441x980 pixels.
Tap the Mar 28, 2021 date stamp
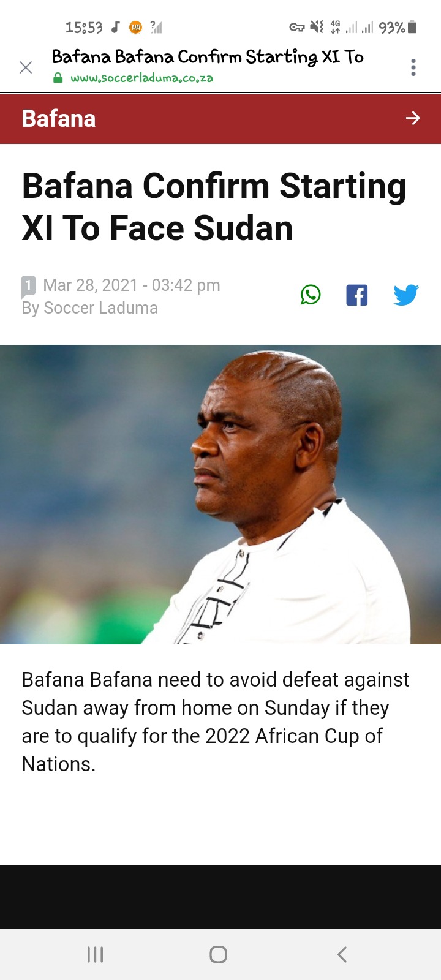point(132,285)
